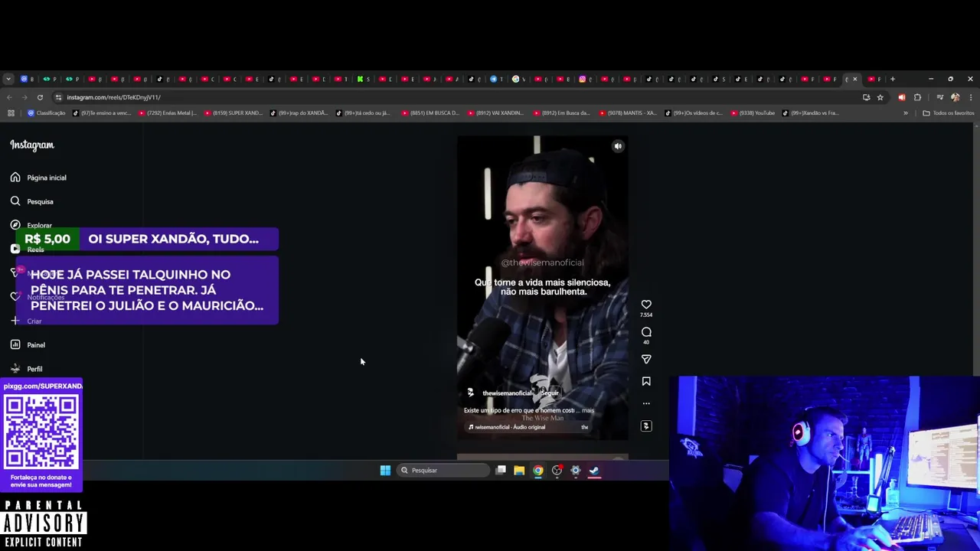The image size is (980, 551).
Task: Go forward in Chrome
Action: pos(24,97)
